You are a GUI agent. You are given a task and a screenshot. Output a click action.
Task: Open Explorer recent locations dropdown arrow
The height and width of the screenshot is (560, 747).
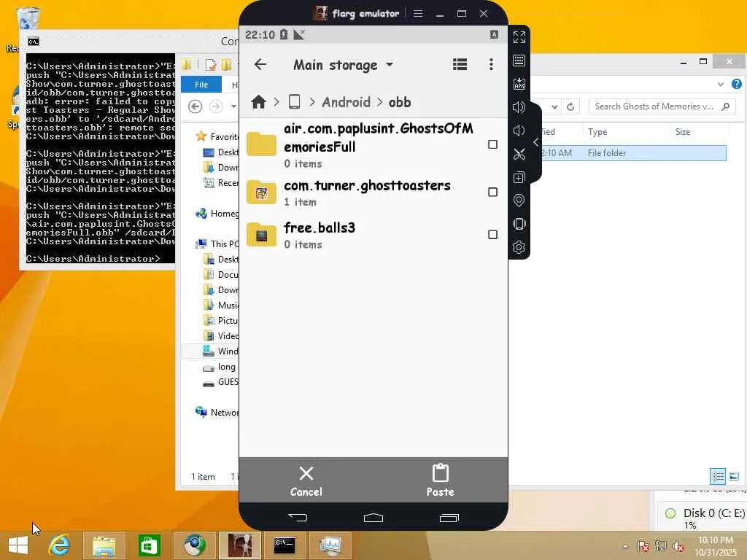click(x=233, y=106)
